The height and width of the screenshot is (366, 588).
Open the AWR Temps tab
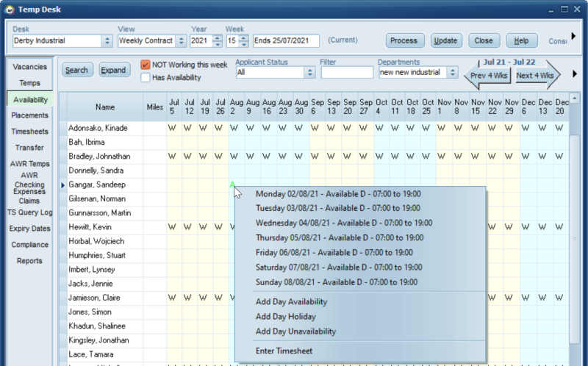pos(29,163)
